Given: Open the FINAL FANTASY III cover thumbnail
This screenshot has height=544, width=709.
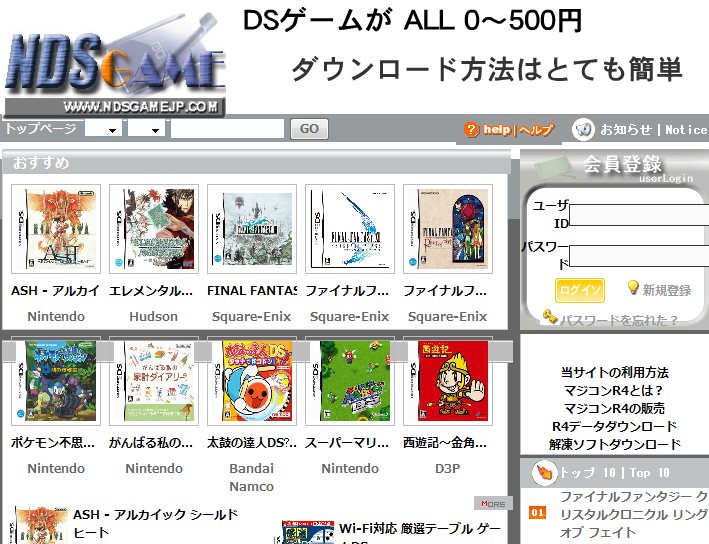Looking at the screenshot, I should (x=252, y=229).
